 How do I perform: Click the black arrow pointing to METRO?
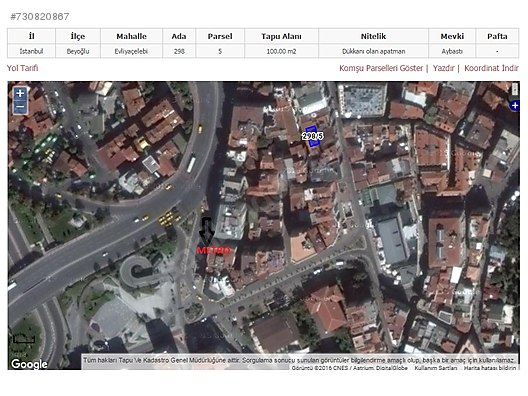click(x=206, y=231)
